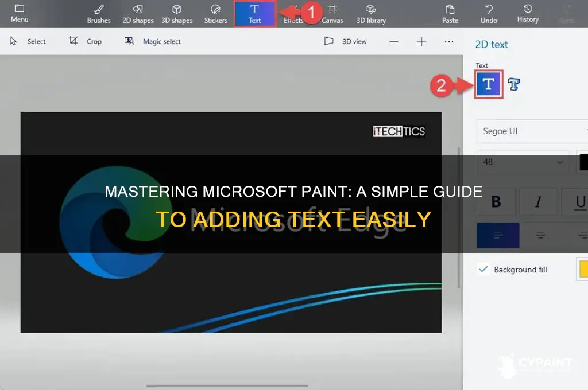Click the Microsoft Edge canvas image

pos(231,222)
